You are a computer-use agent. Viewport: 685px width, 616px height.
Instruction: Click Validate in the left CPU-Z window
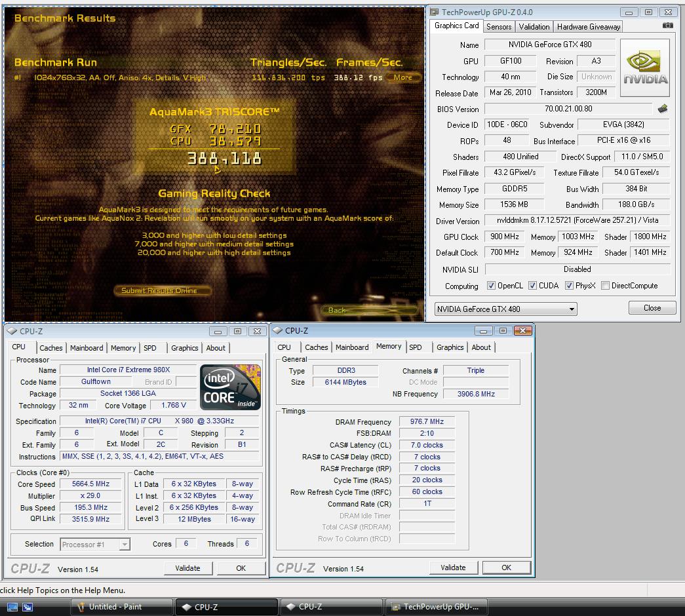point(188,568)
